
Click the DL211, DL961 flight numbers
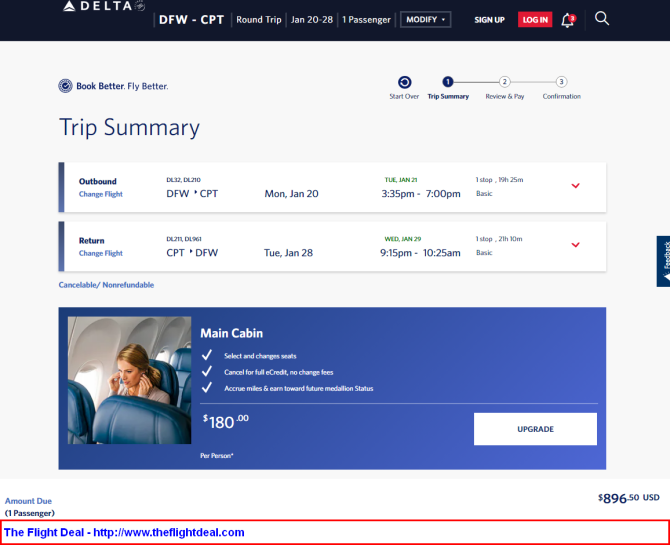point(184,239)
